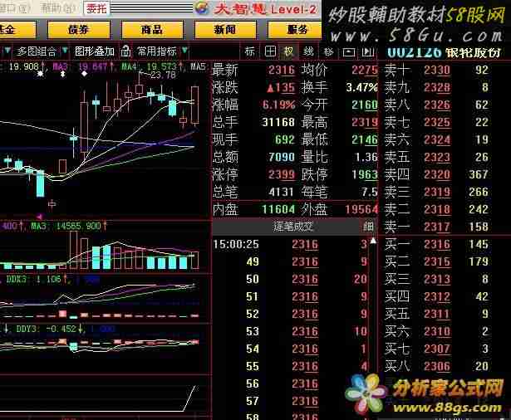Click the 23.78 high price label
This screenshot has height=420, width=511.
164,76
